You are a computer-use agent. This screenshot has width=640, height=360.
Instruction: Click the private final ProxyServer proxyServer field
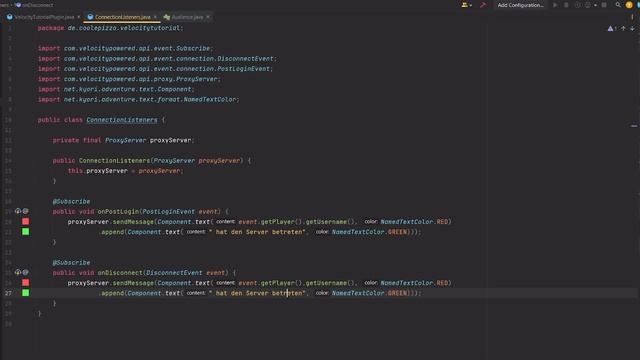[x=123, y=140]
